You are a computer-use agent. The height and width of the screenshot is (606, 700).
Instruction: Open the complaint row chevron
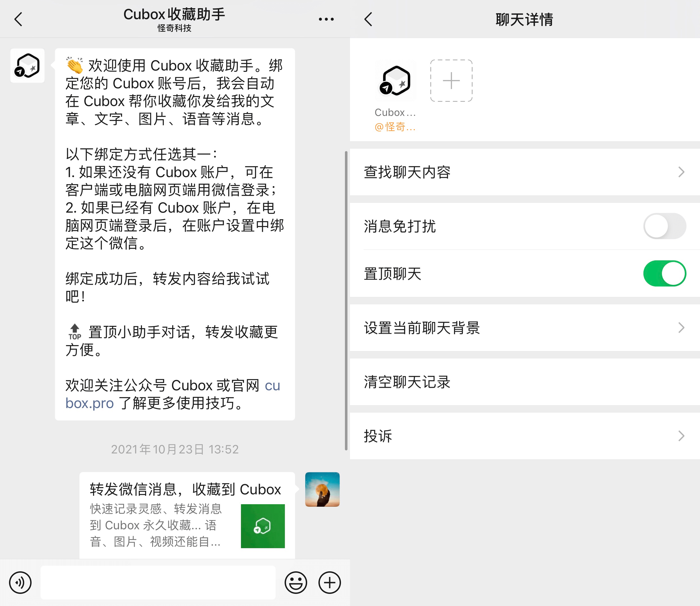pos(681,436)
